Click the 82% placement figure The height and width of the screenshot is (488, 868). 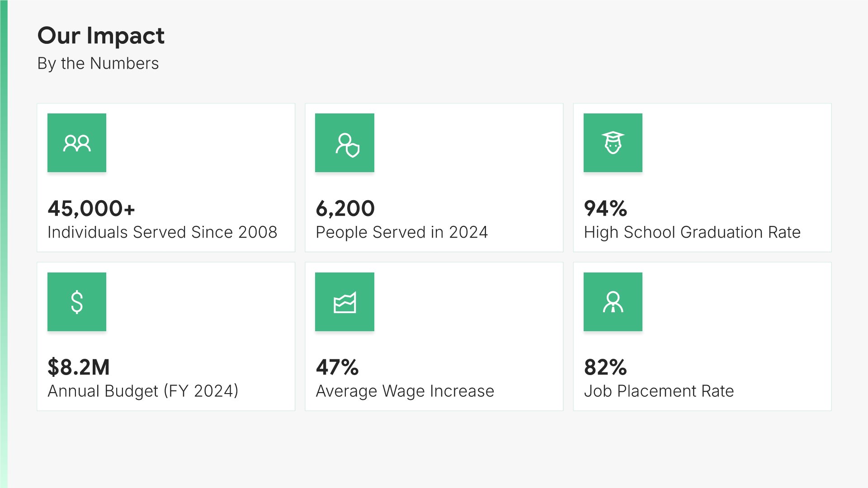(x=605, y=367)
